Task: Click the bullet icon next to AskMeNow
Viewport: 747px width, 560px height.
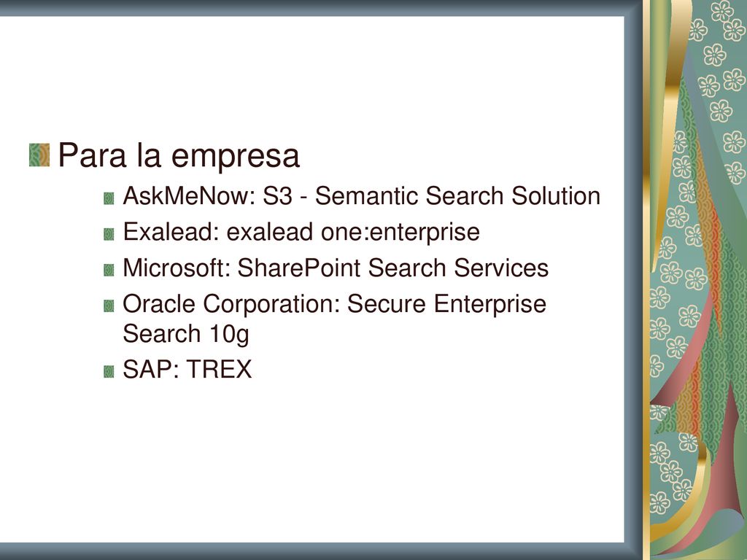Action: (x=109, y=198)
